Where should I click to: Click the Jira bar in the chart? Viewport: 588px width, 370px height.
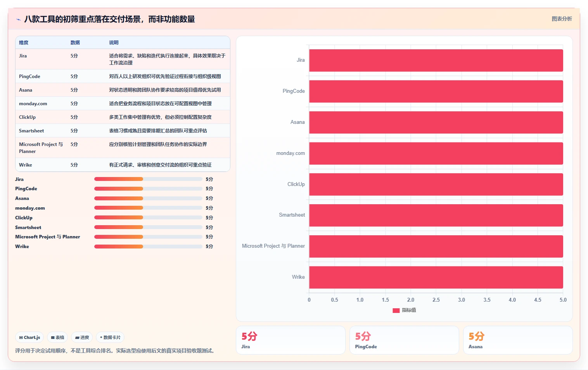(436, 60)
